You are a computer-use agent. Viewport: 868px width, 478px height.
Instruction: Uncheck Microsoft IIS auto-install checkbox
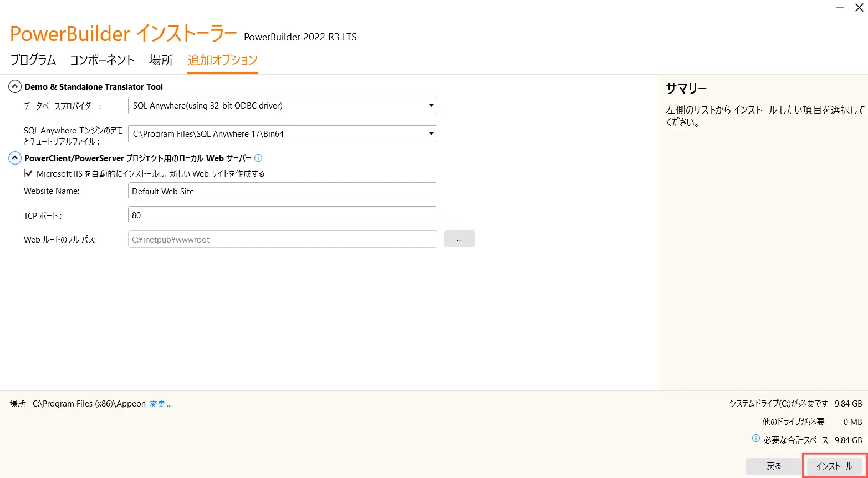coord(29,173)
